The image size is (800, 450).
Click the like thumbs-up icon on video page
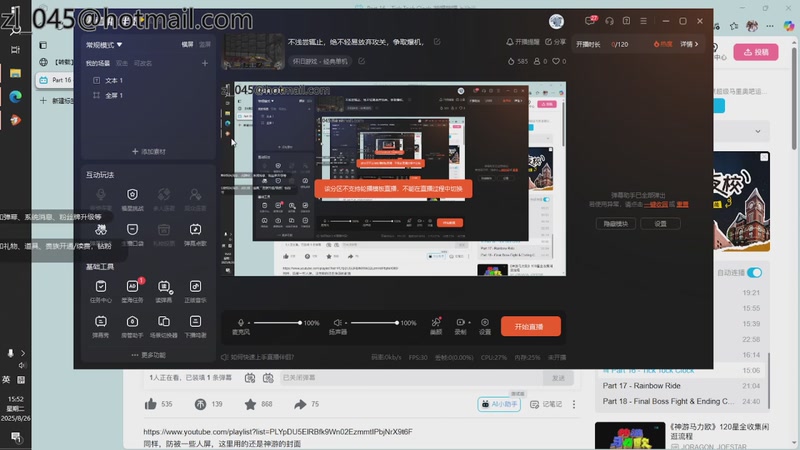[x=151, y=404]
